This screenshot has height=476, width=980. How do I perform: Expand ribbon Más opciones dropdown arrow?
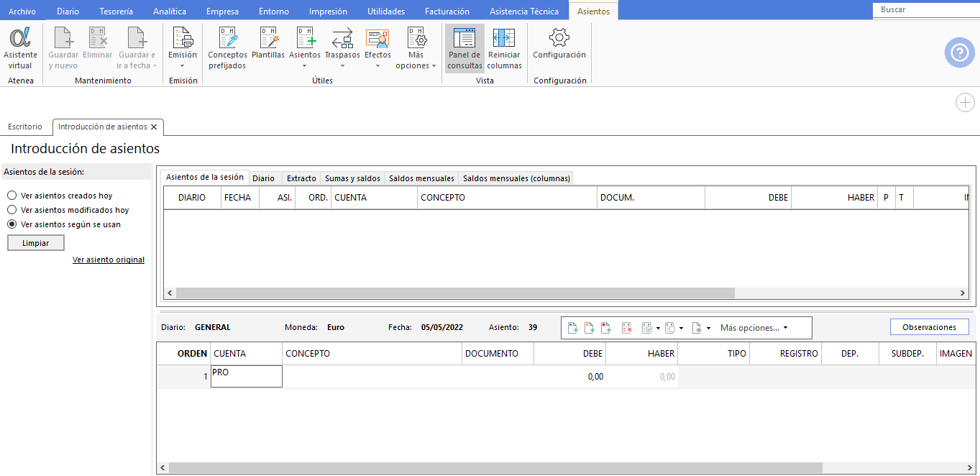pyautogui.click(x=434, y=65)
